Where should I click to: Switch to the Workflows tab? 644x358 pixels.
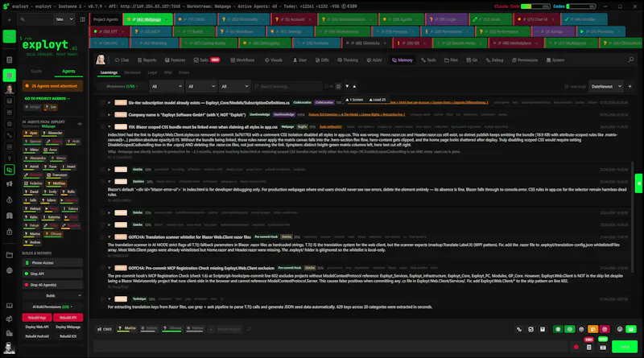point(242,60)
